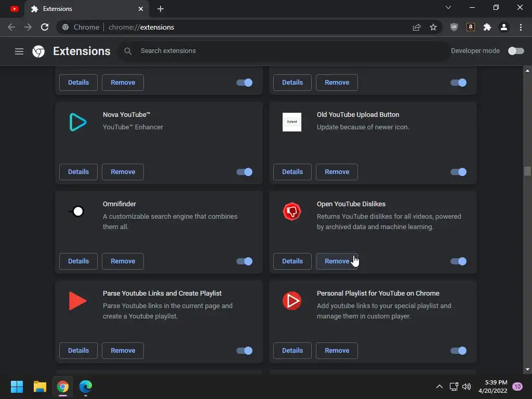Remove the Omnifinder extension
The height and width of the screenshot is (399, 532).
123,261
